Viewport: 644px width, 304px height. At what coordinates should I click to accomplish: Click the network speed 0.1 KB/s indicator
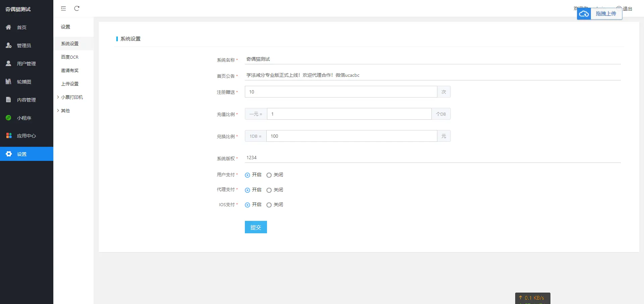click(x=533, y=298)
